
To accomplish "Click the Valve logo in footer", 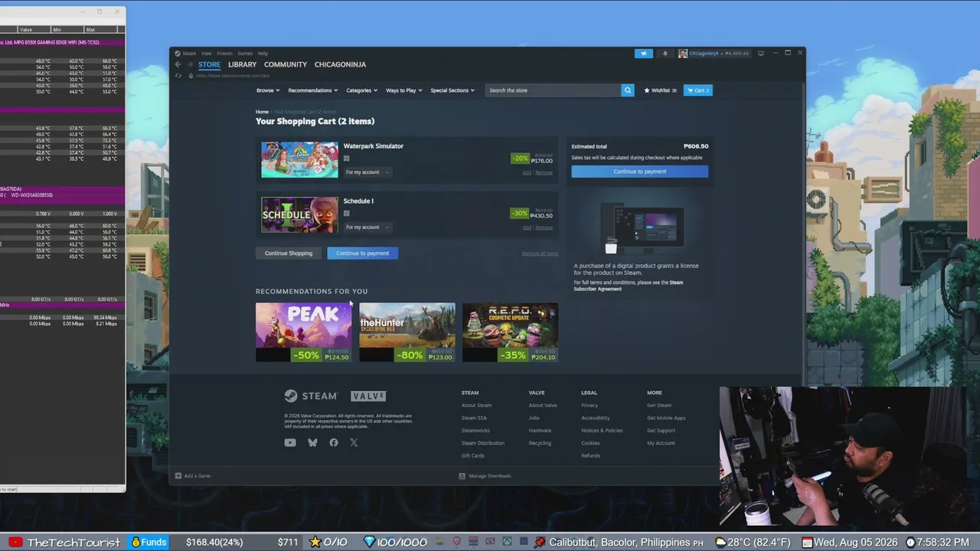I will (x=368, y=396).
